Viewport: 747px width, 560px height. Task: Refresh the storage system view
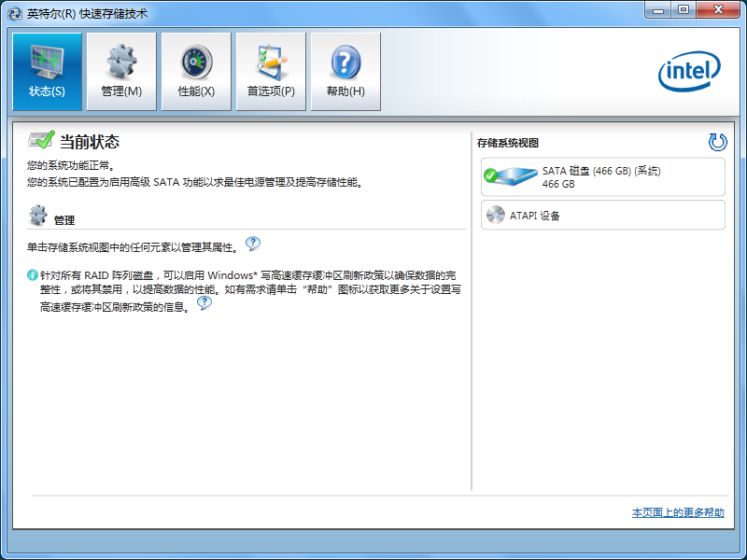(x=717, y=142)
